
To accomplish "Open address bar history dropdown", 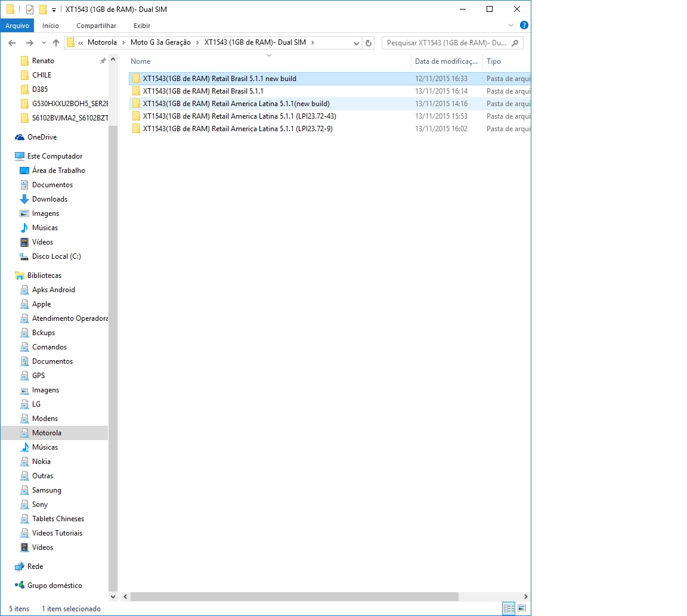I will click(x=356, y=43).
